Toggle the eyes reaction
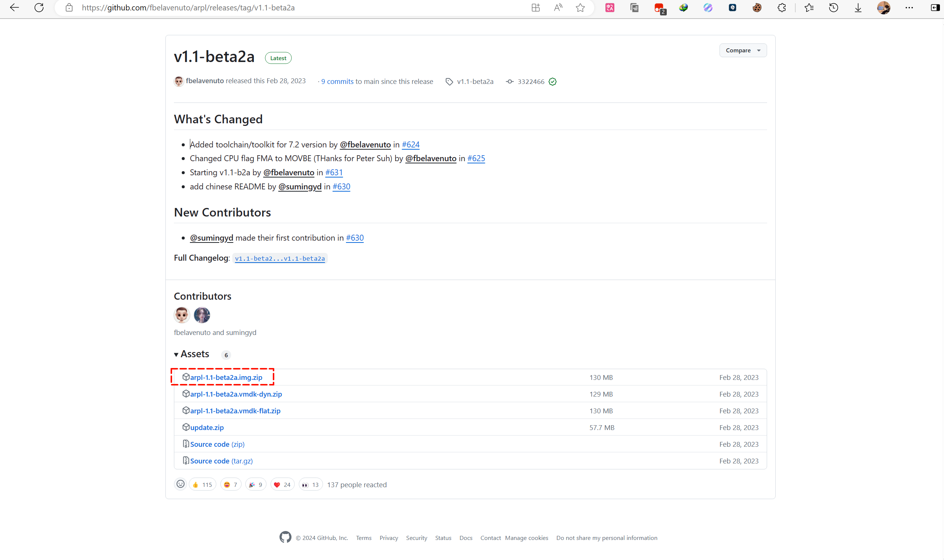The width and height of the screenshot is (944, 560). (x=310, y=485)
